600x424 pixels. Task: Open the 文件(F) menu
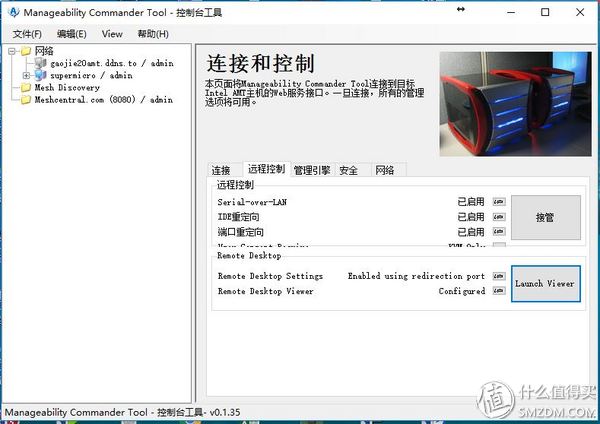pos(27,34)
